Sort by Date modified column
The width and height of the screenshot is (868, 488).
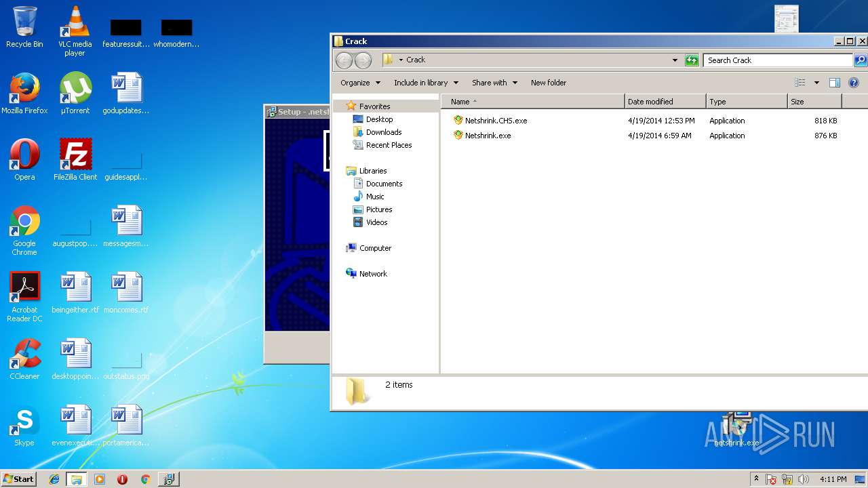(665, 102)
